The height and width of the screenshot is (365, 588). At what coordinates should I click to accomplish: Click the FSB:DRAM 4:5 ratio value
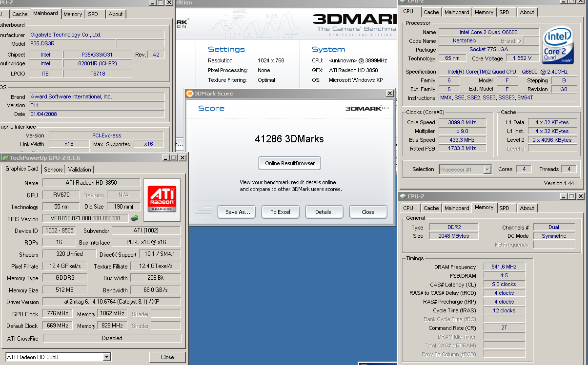(505, 276)
